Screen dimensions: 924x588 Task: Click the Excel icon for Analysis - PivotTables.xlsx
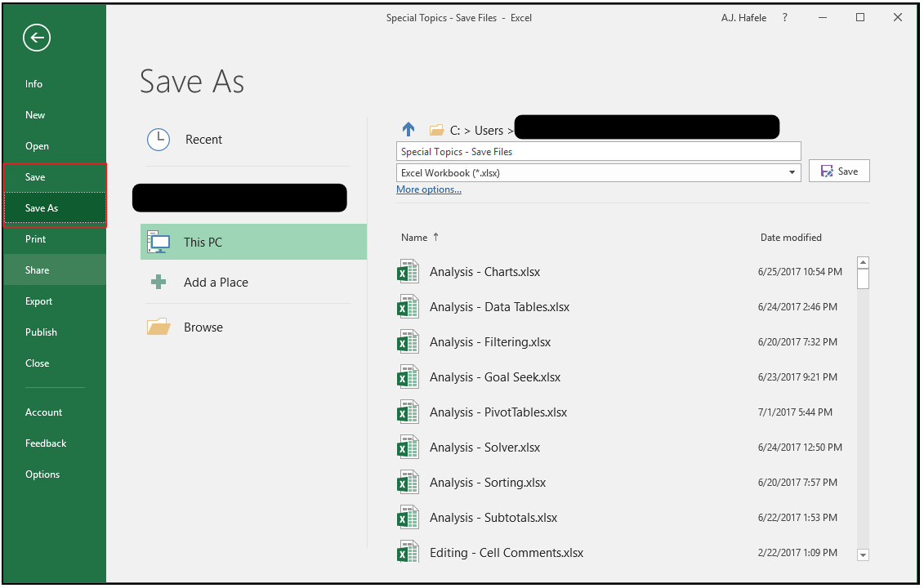point(408,412)
